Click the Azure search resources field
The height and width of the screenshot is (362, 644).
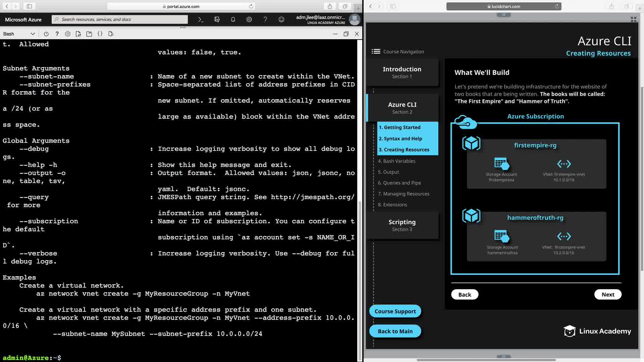point(120,19)
